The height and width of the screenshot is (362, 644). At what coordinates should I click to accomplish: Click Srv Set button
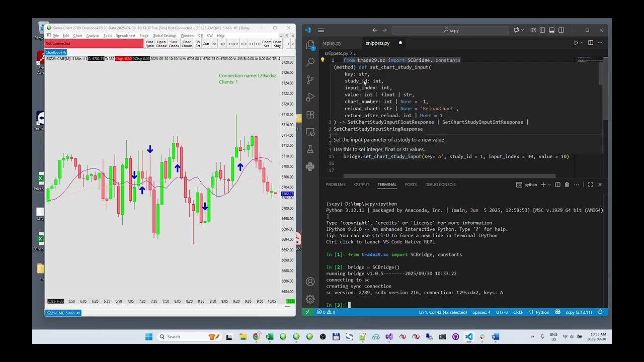coord(198,44)
